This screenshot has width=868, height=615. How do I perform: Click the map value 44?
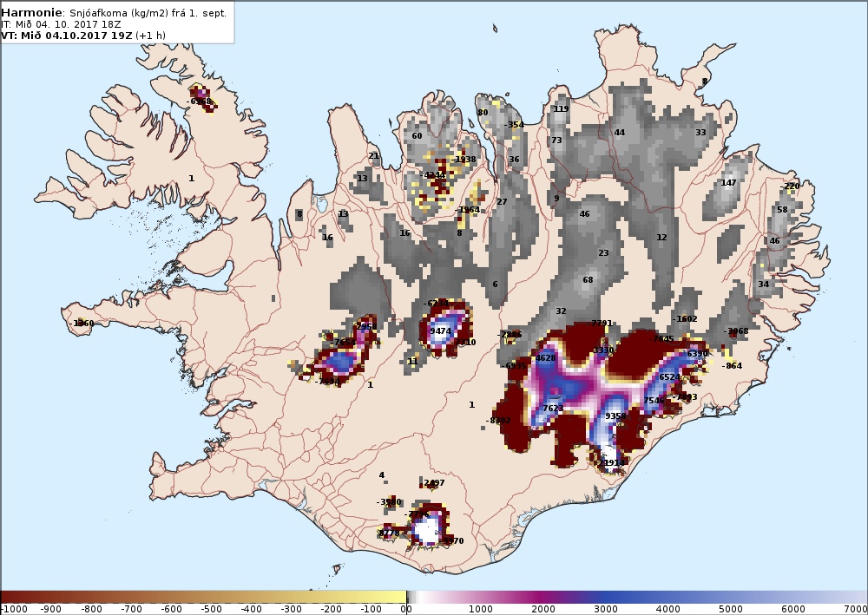coord(620,133)
